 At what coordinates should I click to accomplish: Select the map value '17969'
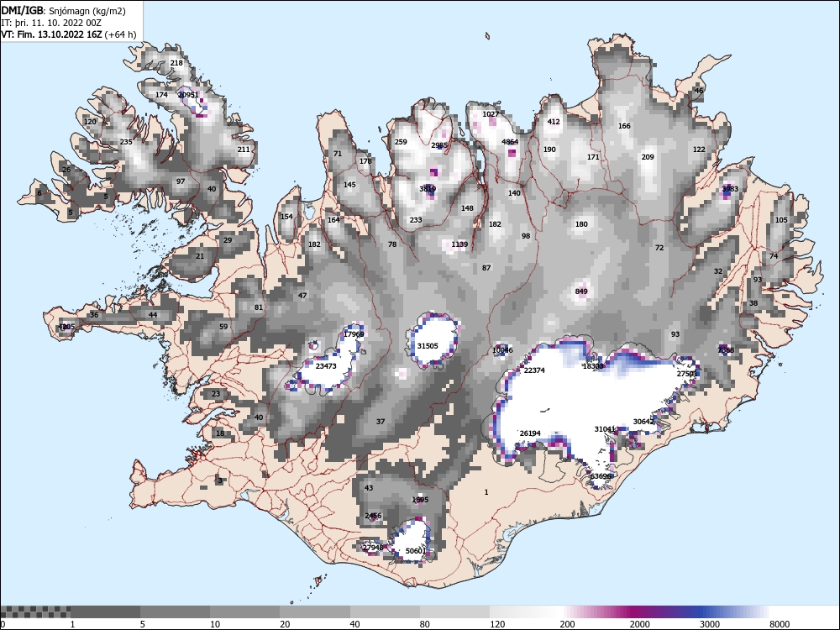click(354, 334)
